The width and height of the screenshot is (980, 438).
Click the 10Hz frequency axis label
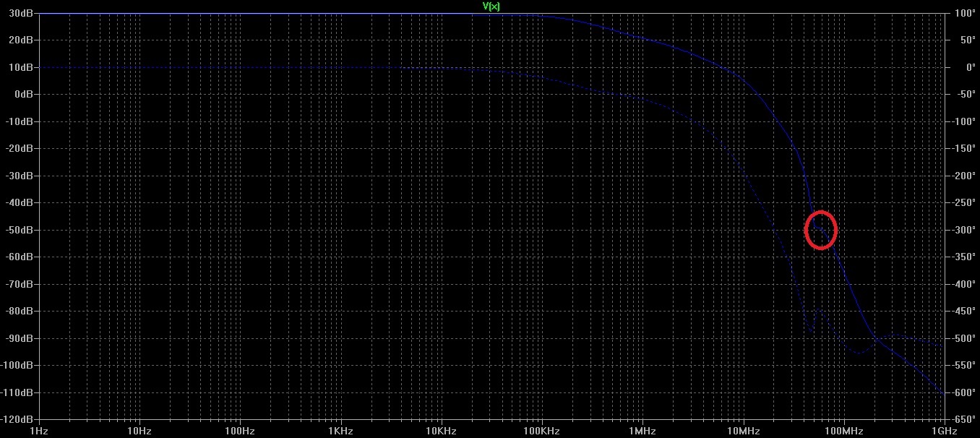point(139,431)
